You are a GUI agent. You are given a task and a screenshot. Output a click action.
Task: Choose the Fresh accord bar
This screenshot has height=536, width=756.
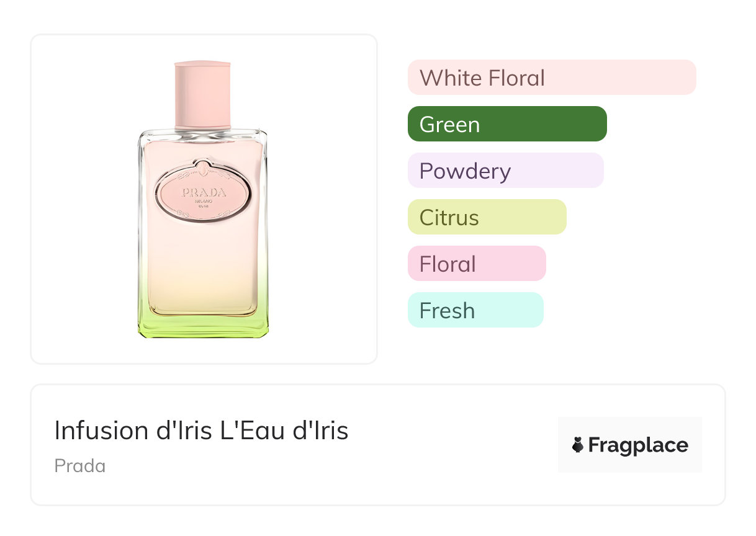[475, 310]
